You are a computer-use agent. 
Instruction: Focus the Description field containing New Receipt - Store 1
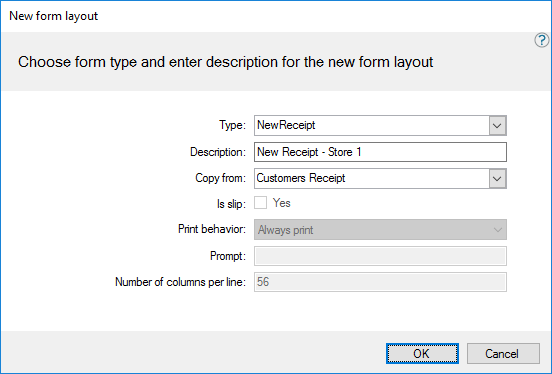click(x=380, y=152)
